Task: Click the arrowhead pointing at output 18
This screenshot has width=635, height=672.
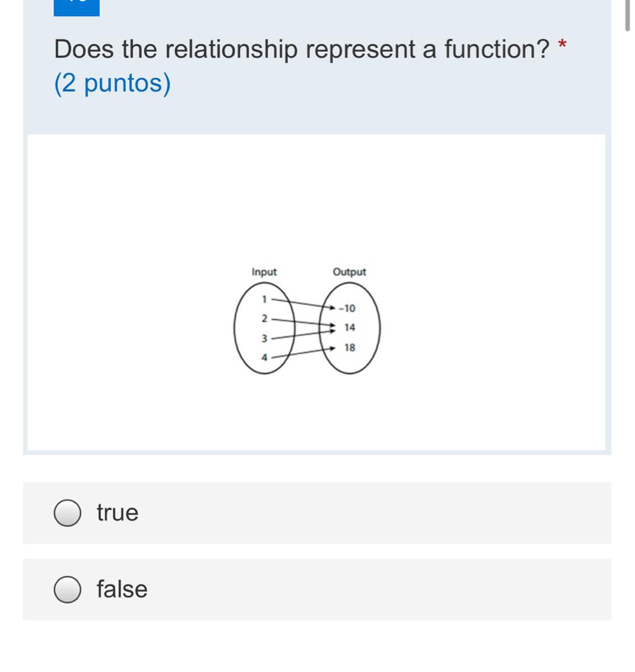Action: (x=333, y=348)
